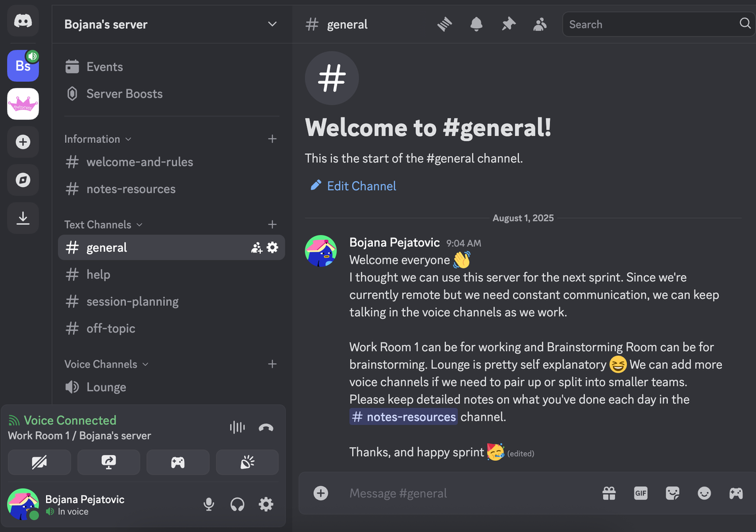
Task: Start an activity controller button
Action: [178, 462]
